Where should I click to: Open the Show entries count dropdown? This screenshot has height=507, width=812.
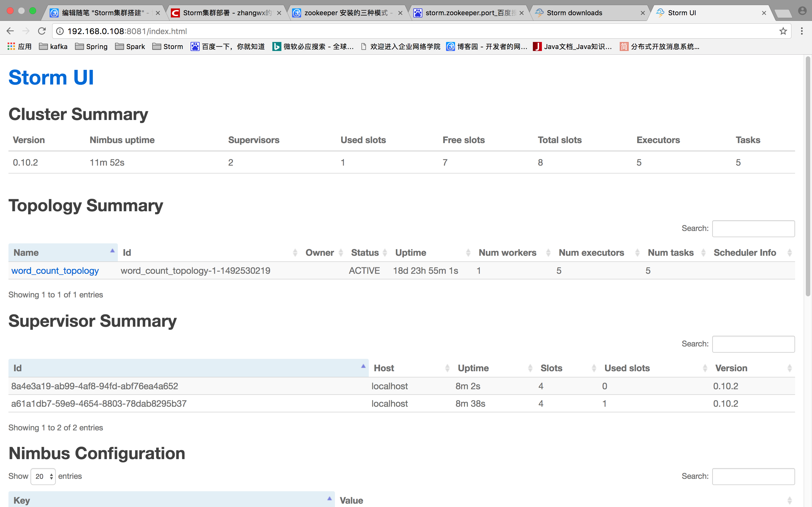coord(43,476)
